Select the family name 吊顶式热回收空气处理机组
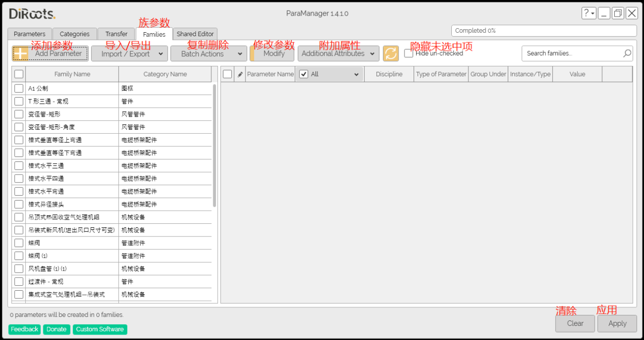The image size is (644, 340). [x=64, y=217]
